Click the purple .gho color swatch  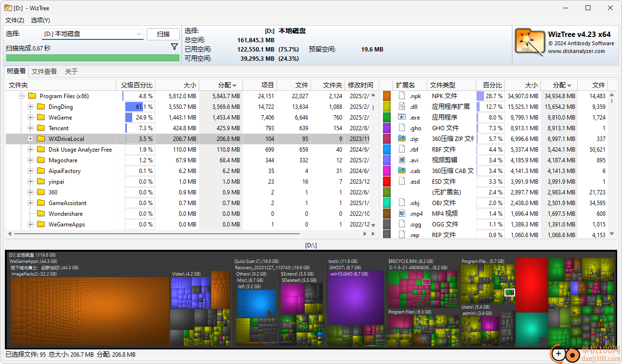pyautogui.click(x=387, y=128)
